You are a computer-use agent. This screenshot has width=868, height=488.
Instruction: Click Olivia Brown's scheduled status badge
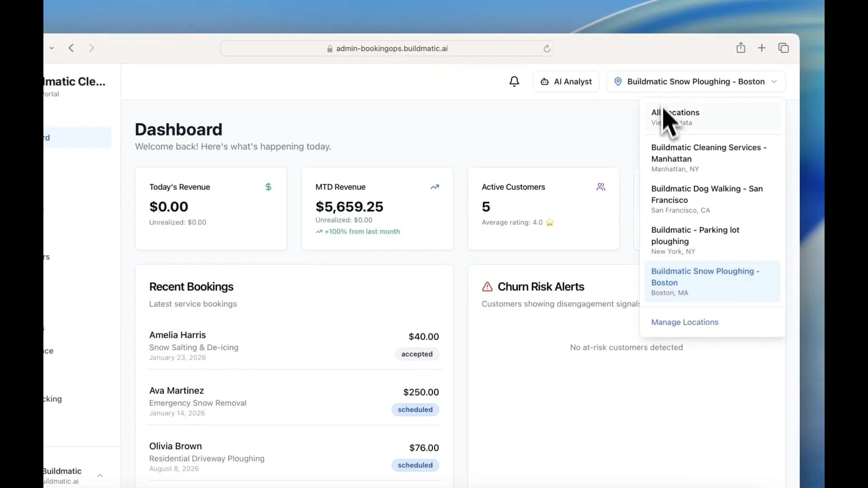[415, 465]
